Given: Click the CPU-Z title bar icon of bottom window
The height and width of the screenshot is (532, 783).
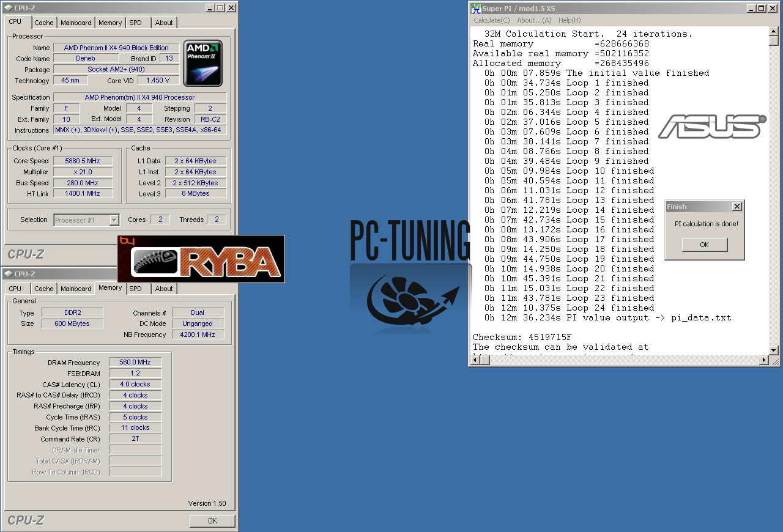Looking at the screenshot, I should tap(8, 274).
